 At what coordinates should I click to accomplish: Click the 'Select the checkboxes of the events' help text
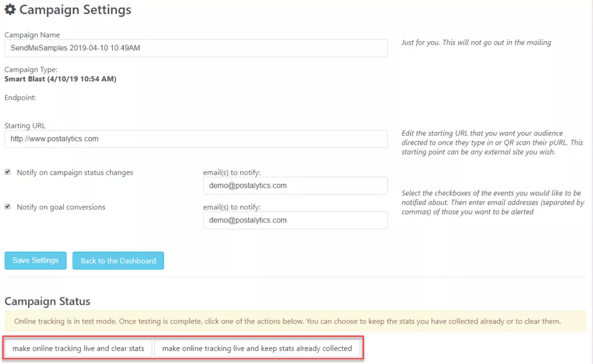pyautogui.click(x=493, y=202)
